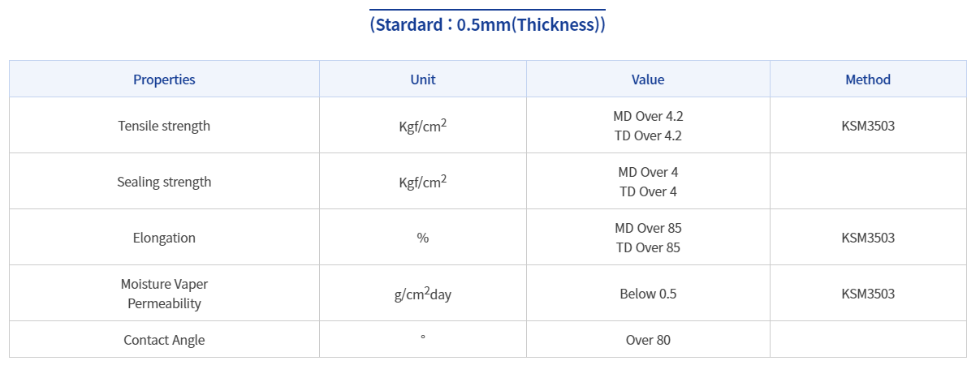Click the degree symbol unit cell

422,338
